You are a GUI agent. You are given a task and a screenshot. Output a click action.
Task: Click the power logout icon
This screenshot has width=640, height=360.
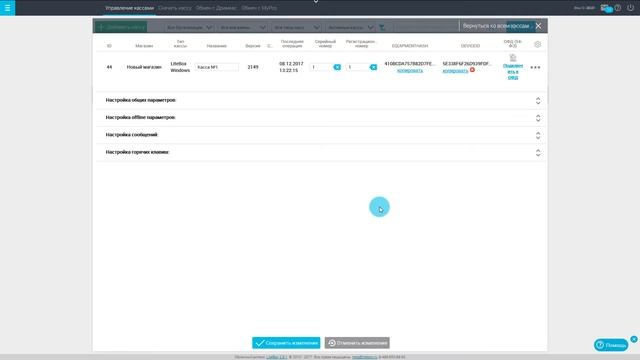tap(631, 8)
